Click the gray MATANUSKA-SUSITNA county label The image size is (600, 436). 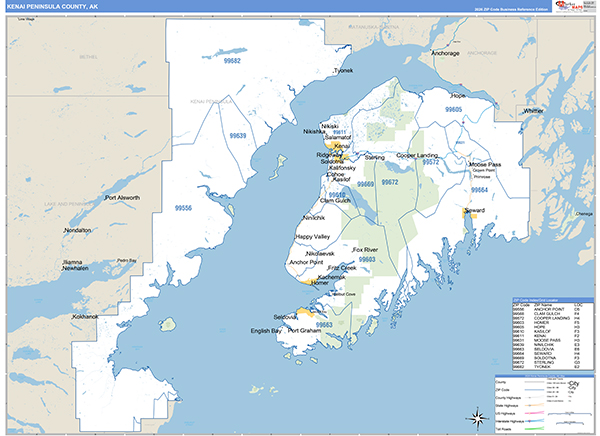click(x=374, y=27)
